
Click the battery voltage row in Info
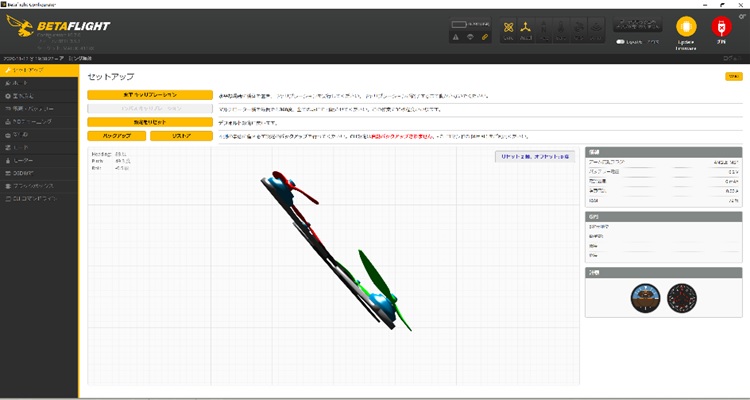pos(663,172)
